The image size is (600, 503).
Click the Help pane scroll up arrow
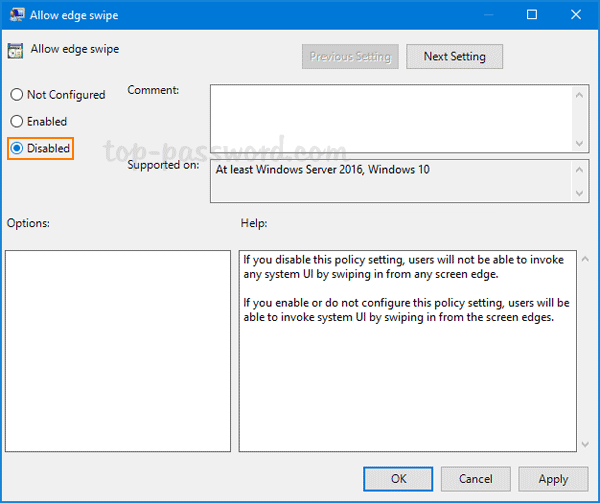tap(584, 259)
